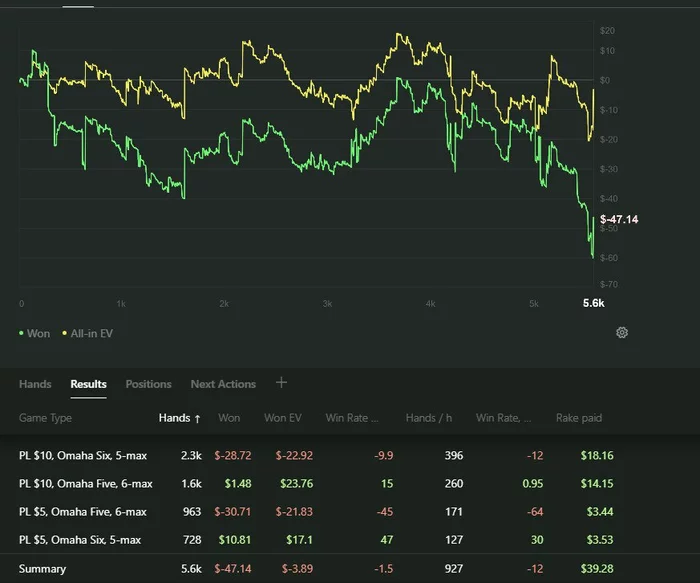The image size is (700, 583).
Task: Select PL $10, Omaha Five, 6-max row
Action: pos(85,484)
